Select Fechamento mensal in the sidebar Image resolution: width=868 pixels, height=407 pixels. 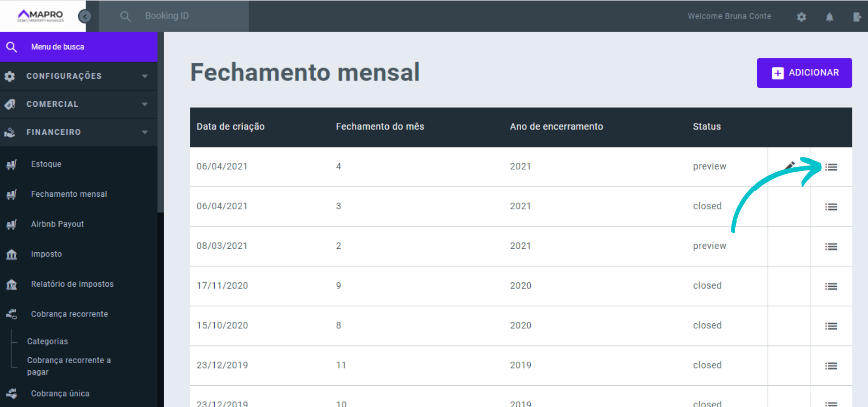click(69, 194)
